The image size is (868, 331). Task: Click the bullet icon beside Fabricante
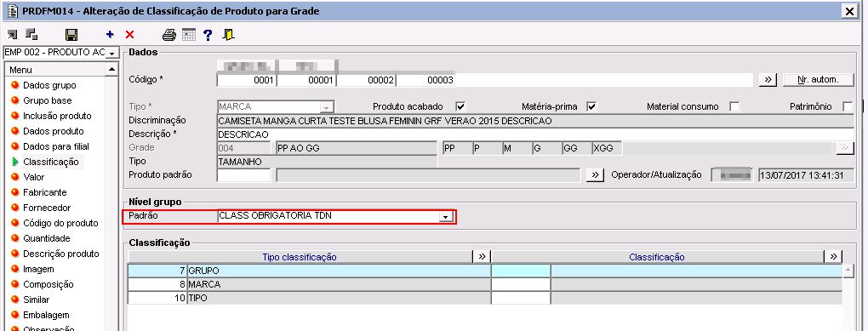coord(15,192)
